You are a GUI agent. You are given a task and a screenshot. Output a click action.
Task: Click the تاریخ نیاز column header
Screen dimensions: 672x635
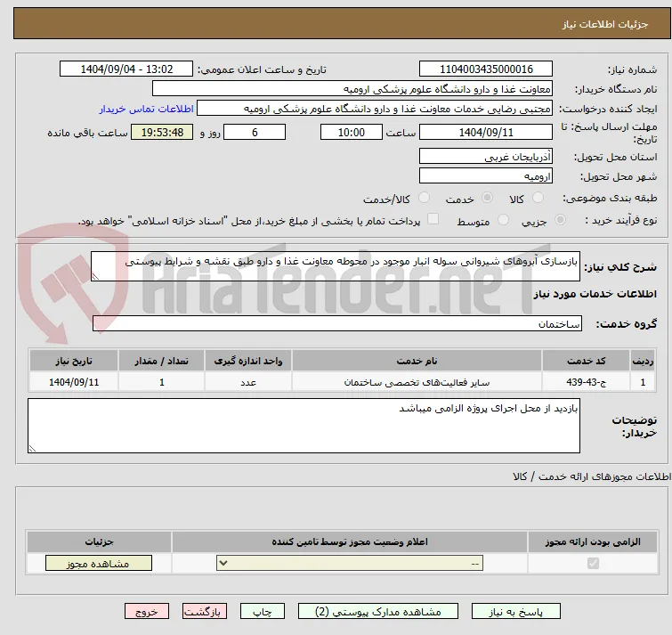[x=74, y=361]
